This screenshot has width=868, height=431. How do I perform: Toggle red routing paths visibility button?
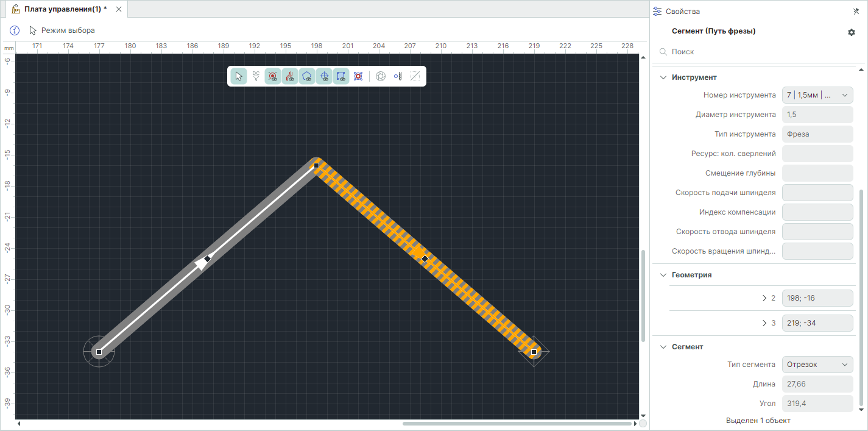click(x=290, y=76)
